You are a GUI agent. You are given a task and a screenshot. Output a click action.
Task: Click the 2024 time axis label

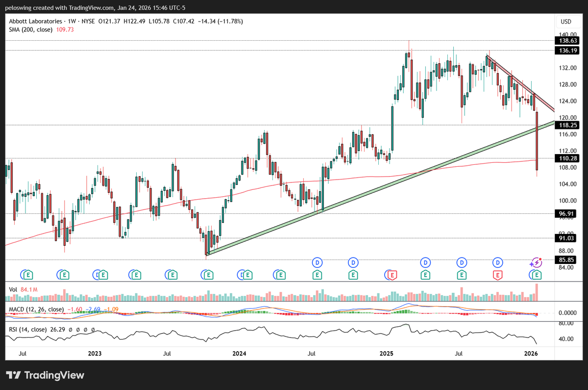pos(239,353)
